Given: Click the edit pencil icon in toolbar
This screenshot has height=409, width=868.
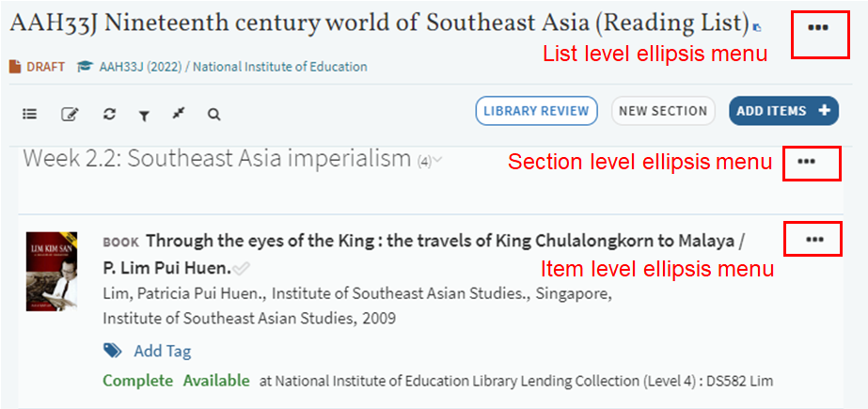Looking at the screenshot, I should click(70, 114).
